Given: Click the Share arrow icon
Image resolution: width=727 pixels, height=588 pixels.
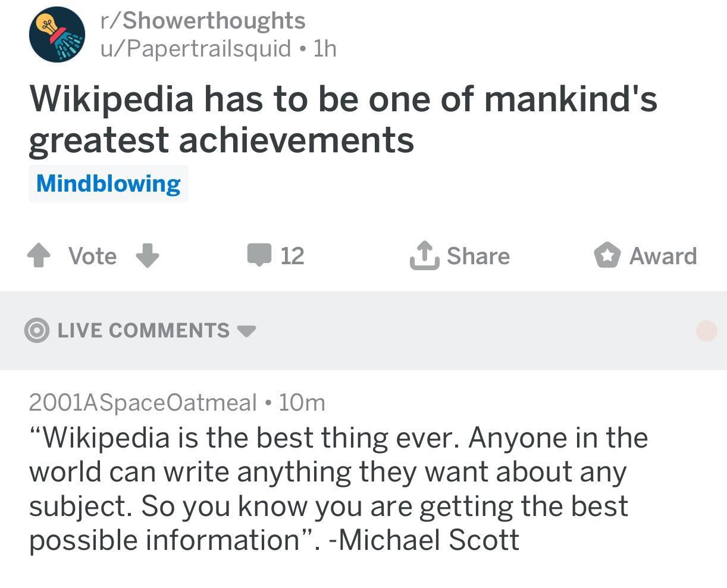Looking at the screenshot, I should [x=424, y=255].
